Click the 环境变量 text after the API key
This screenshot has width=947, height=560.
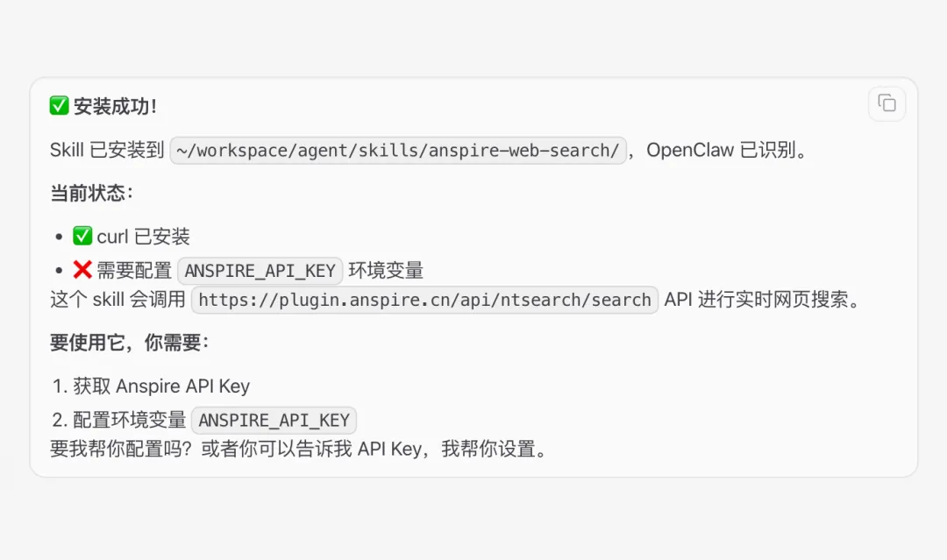tap(386, 271)
